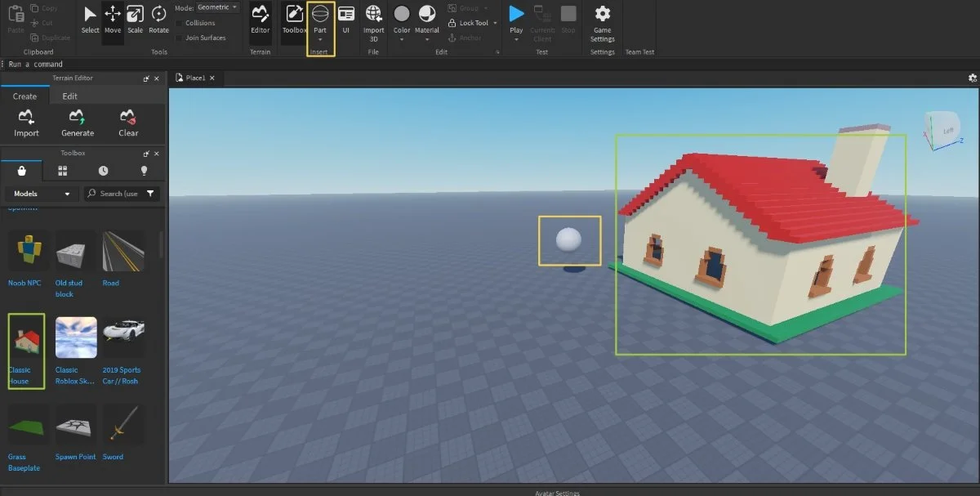Click the Current Client icon
Image resolution: width=980 pixels, height=496 pixels.
[x=541, y=13]
